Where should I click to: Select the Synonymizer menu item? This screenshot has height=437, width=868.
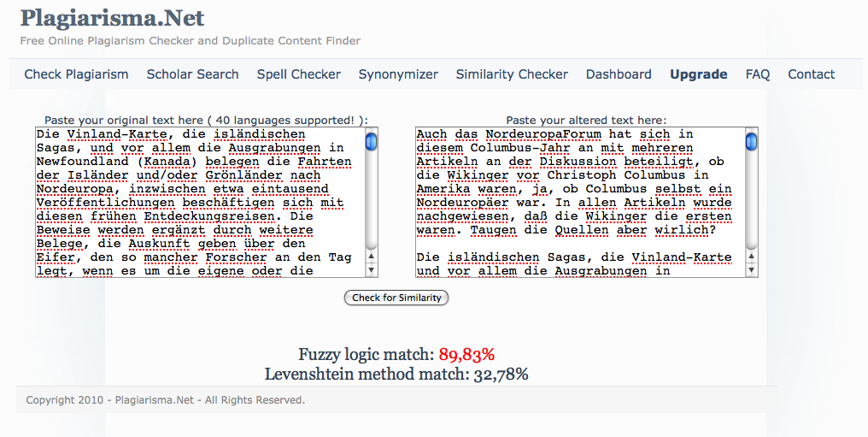(x=399, y=74)
